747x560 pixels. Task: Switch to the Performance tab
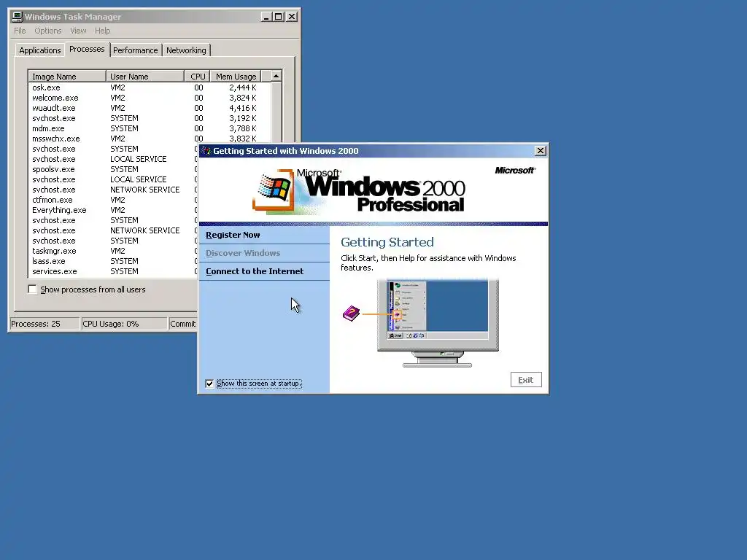pos(135,50)
